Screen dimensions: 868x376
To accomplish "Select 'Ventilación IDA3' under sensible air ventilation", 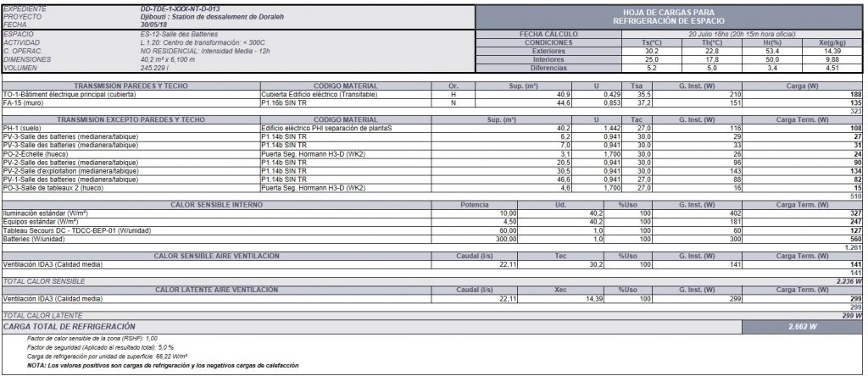I will point(53,264).
